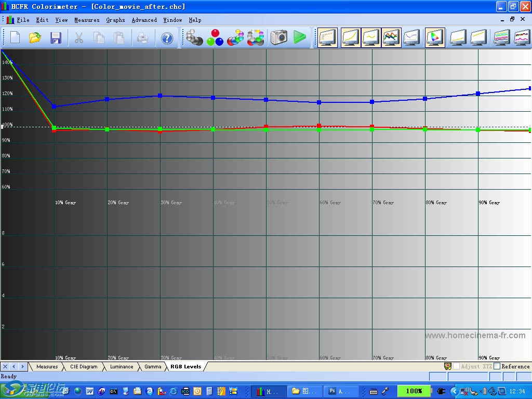
Task: Click the close-tab X button beside tab arrows
Action: 5,367
